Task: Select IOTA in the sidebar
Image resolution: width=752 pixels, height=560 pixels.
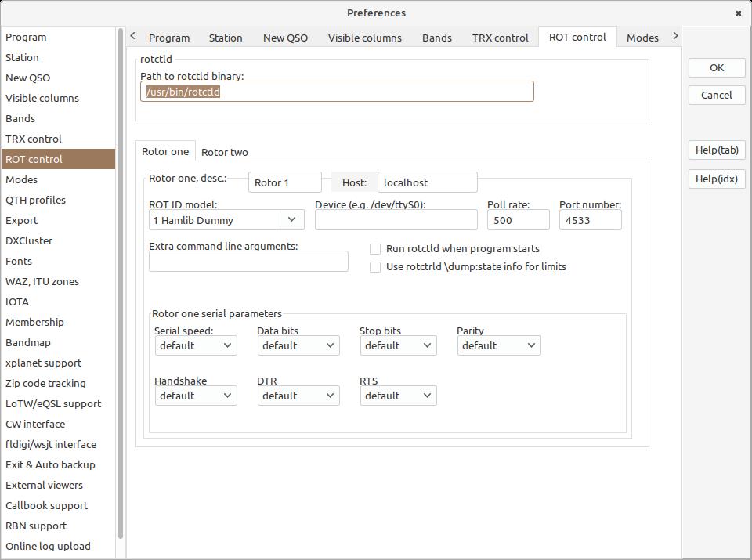Action: (x=58, y=302)
